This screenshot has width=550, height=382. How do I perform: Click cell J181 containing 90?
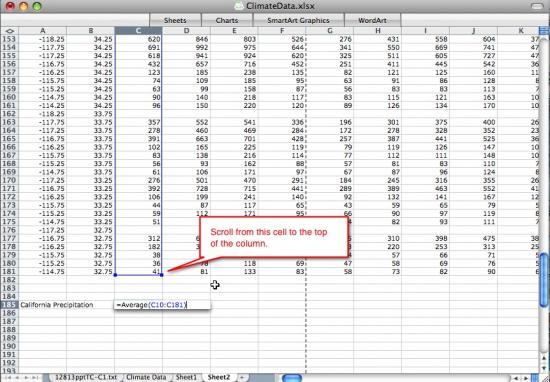[x=474, y=272]
